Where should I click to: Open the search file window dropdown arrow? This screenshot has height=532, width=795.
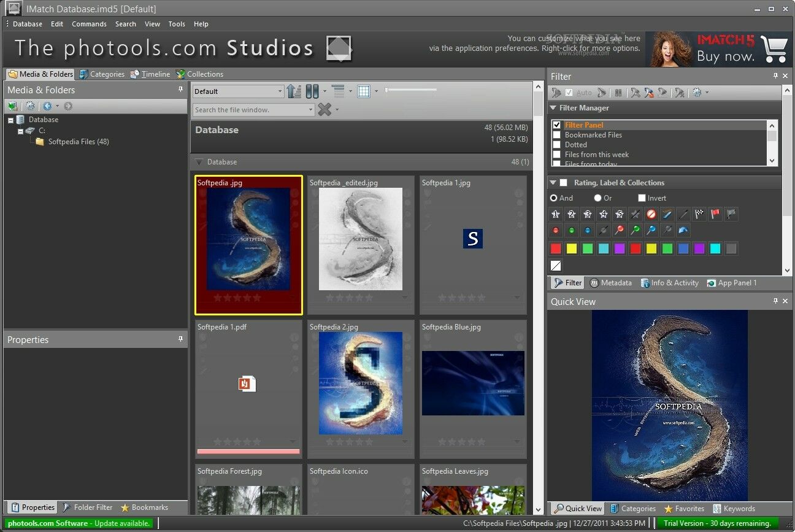(x=311, y=110)
